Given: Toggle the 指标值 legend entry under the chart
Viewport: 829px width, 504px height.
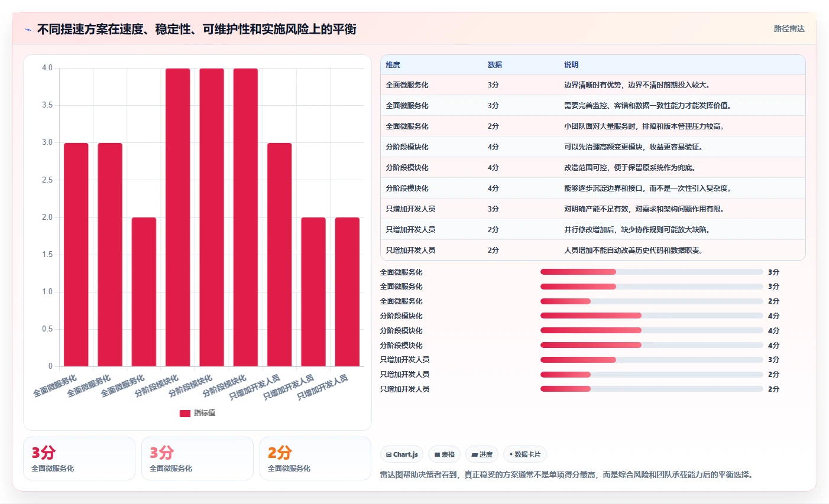Looking at the screenshot, I should click(x=197, y=413).
